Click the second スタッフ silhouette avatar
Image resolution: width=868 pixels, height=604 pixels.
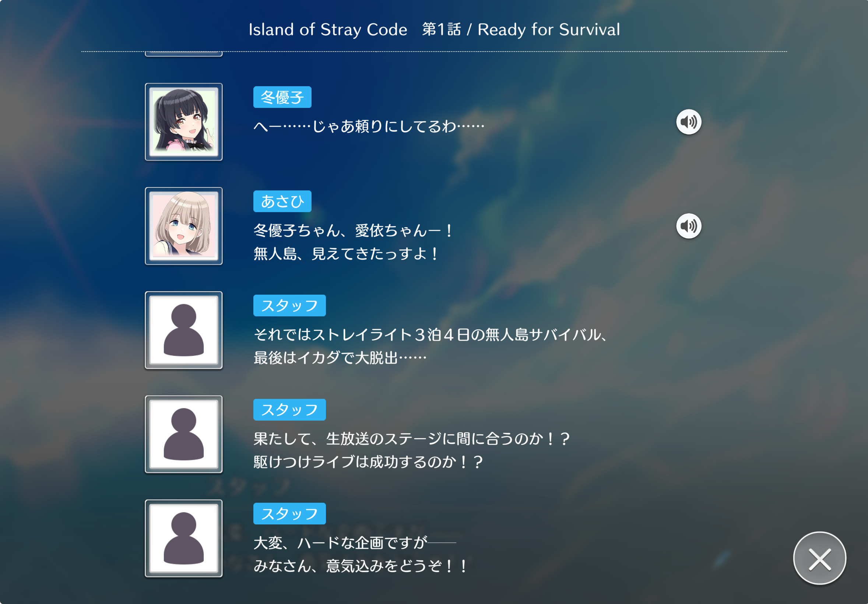pos(184,434)
